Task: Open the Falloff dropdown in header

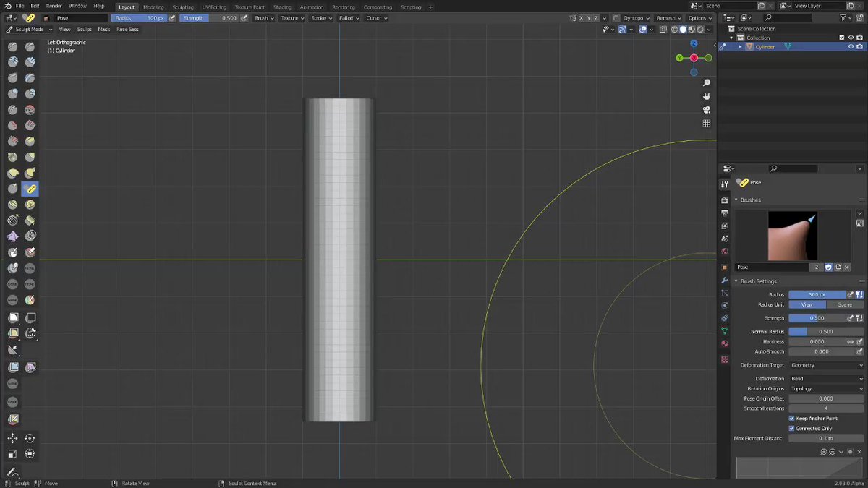Action: point(349,18)
